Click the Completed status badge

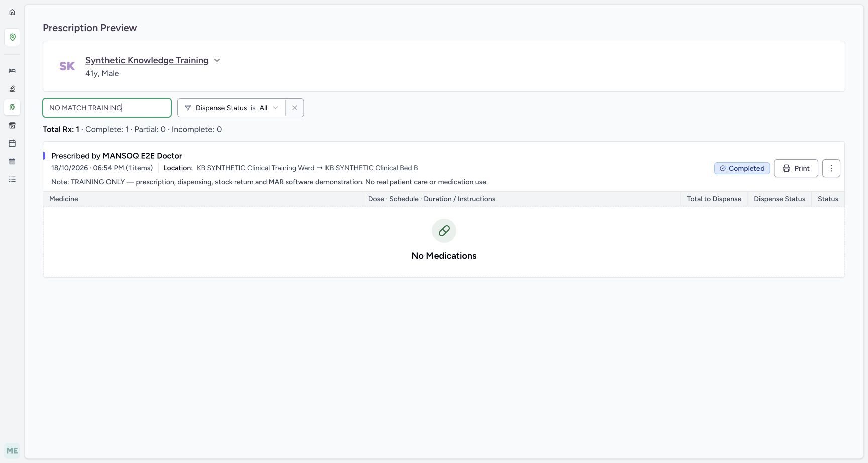pyautogui.click(x=742, y=168)
